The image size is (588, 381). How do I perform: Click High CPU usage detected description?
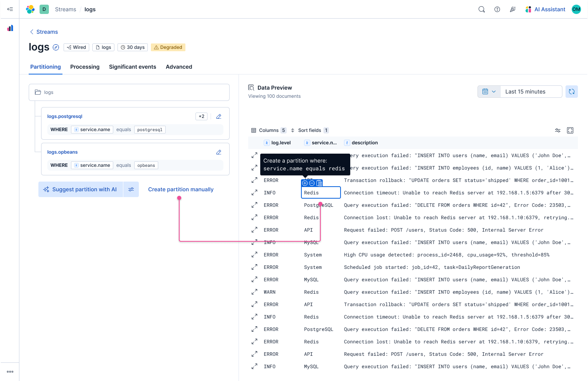(x=447, y=255)
